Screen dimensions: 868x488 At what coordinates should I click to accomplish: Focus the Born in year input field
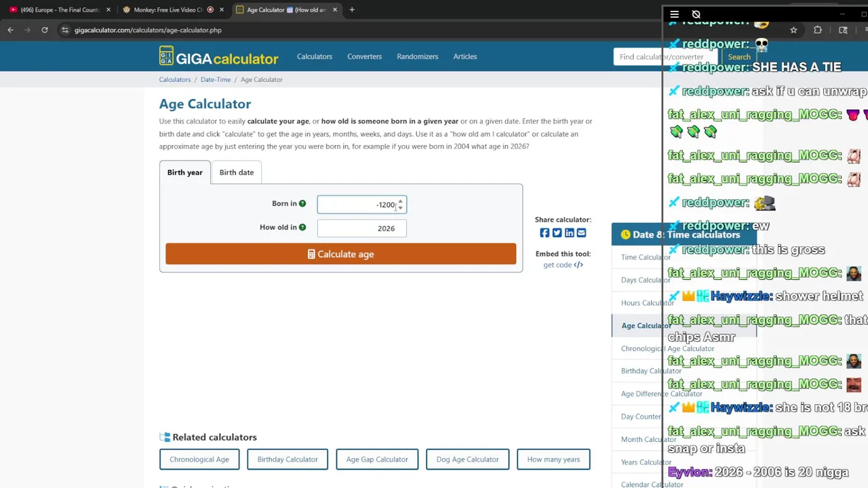[361, 205]
